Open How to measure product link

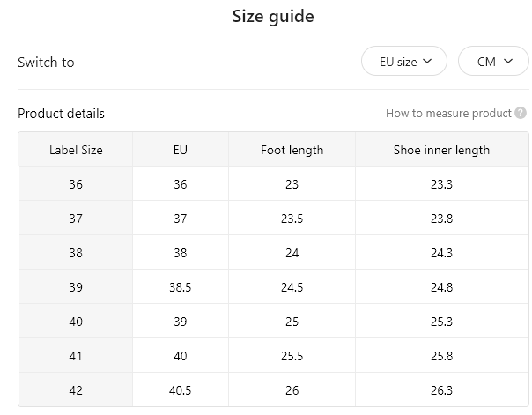(x=448, y=114)
